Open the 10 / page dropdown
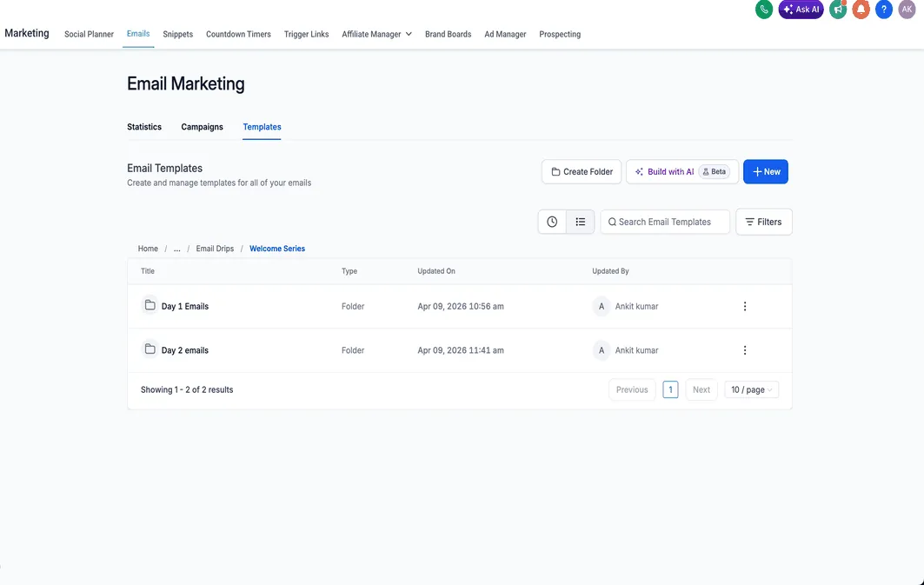 752,389
